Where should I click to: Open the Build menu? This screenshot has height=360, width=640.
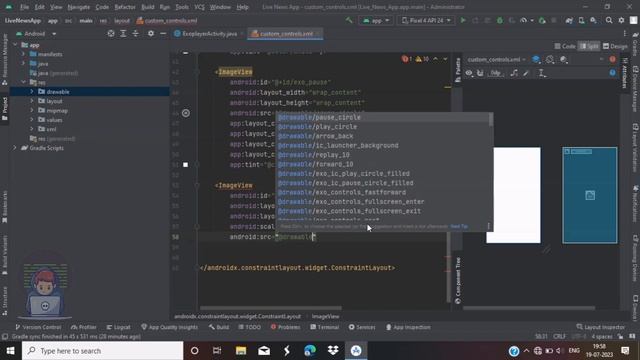coord(148,7)
